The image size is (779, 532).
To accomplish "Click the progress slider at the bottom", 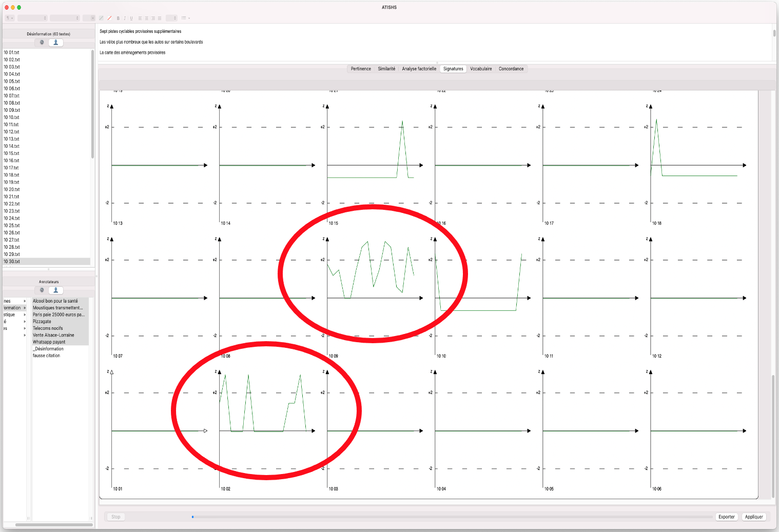I will (452, 517).
